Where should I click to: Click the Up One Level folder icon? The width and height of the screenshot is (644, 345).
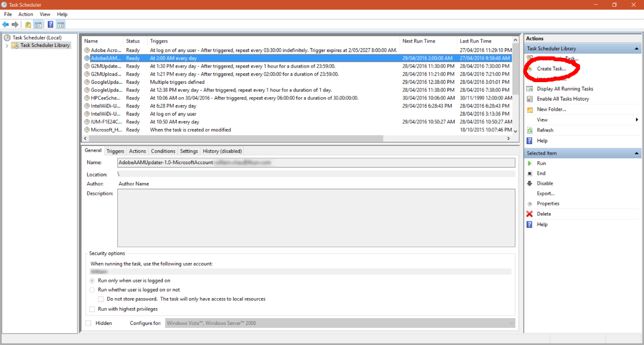click(28, 25)
